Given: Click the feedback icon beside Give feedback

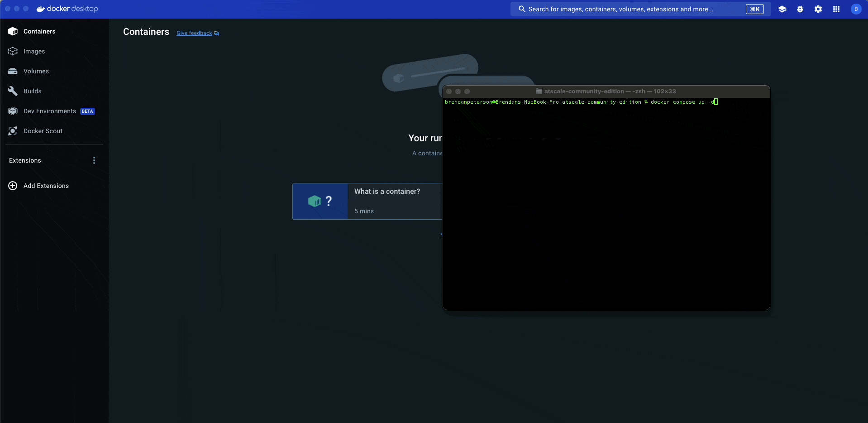Looking at the screenshot, I should 216,34.
